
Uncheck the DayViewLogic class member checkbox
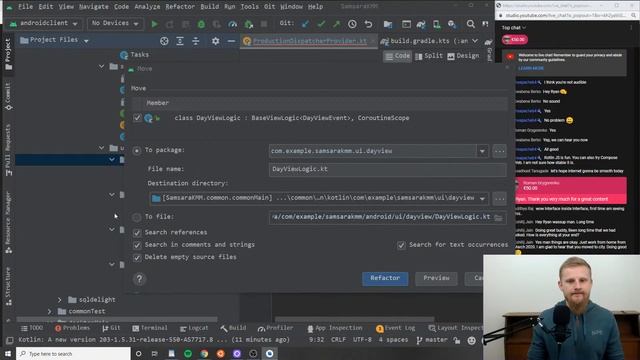pos(137,118)
